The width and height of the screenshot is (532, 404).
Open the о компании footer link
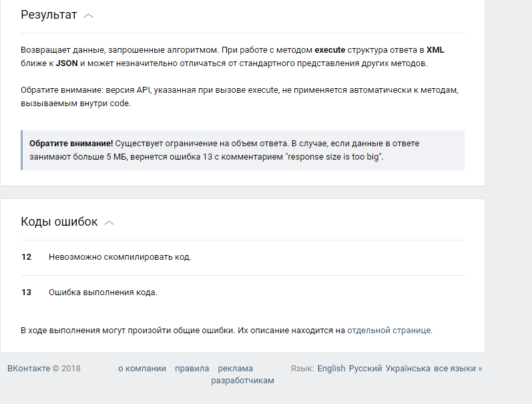[142, 369]
